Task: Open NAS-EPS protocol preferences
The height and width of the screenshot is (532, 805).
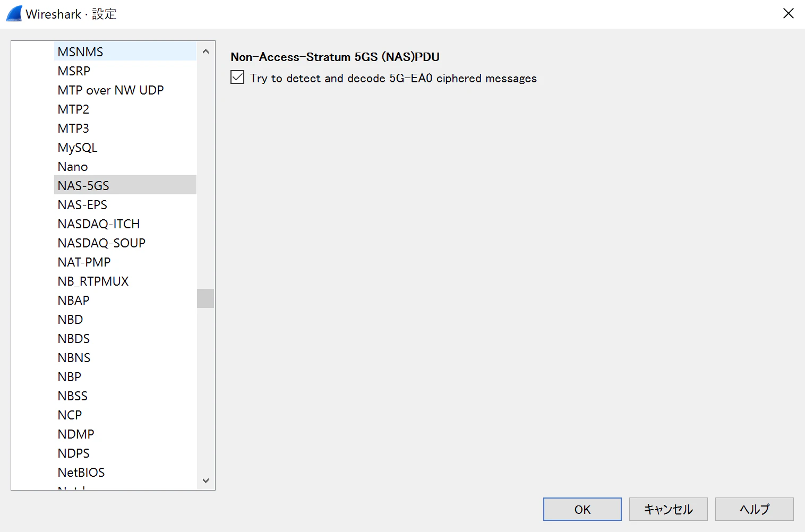Action: (125, 204)
